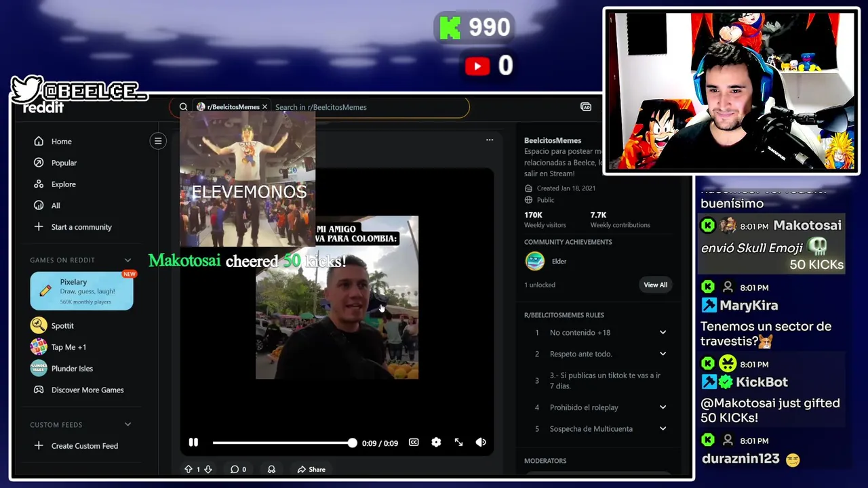Open the Pixelary game card
Image resolution: width=868 pixels, height=488 pixels.
coord(81,291)
